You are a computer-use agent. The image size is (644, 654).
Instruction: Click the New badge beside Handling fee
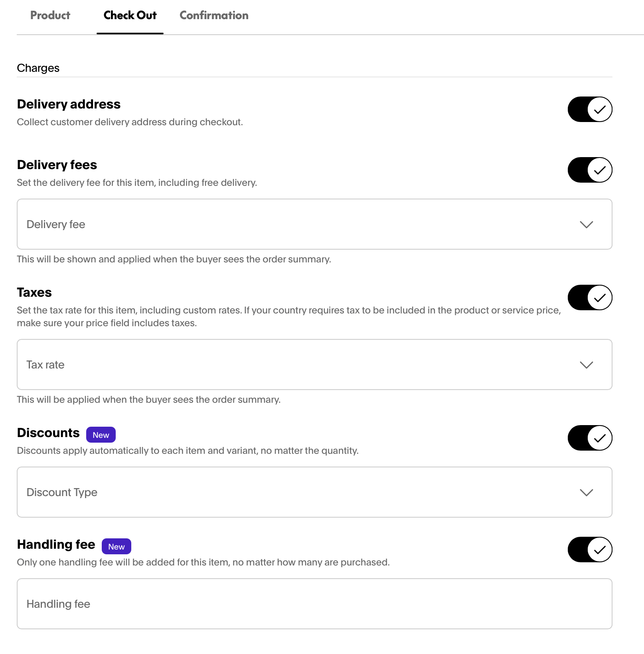pyautogui.click(x=117, y=546)
